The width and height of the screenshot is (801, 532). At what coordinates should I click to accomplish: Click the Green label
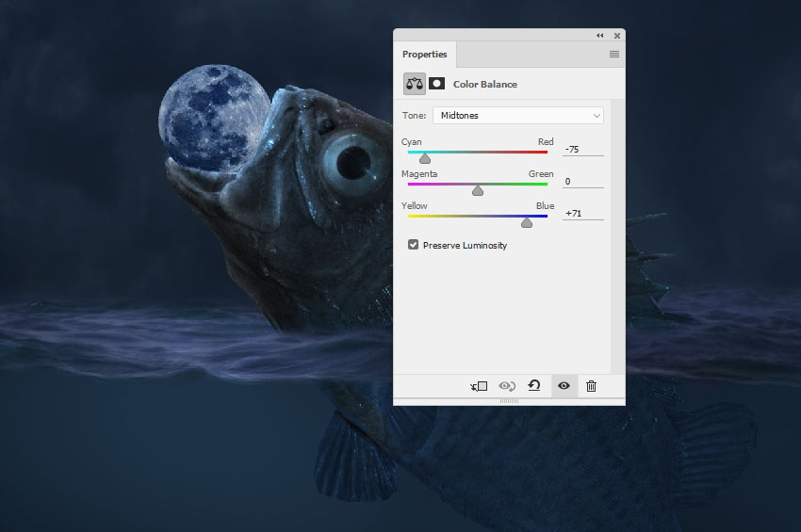541,174
